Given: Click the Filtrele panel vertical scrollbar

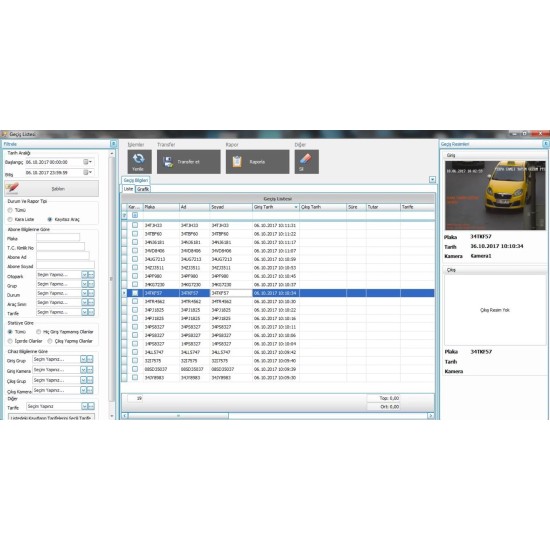Looking at the screenshot, I should coord(112,279).
